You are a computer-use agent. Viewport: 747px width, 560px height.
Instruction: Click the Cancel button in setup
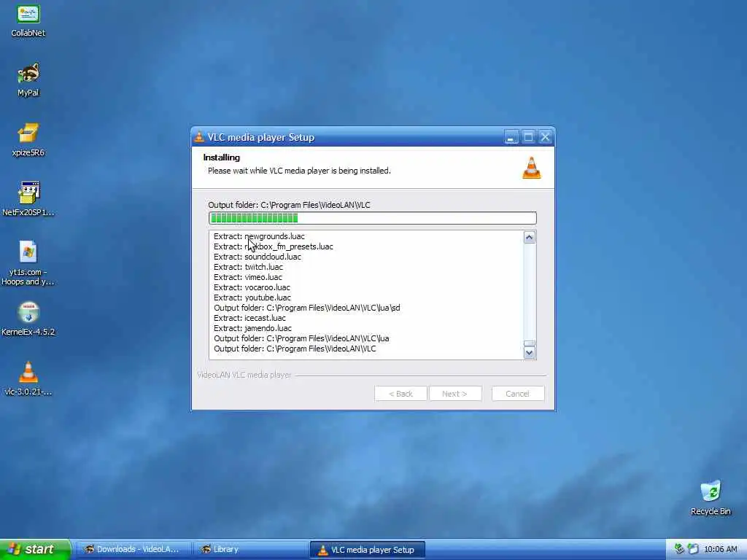(x=517, y=394)
